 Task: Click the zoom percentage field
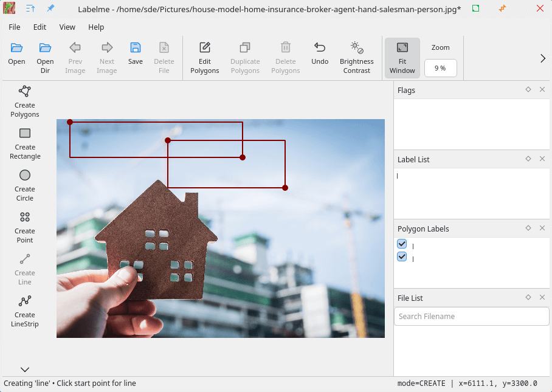click(440, 68)
